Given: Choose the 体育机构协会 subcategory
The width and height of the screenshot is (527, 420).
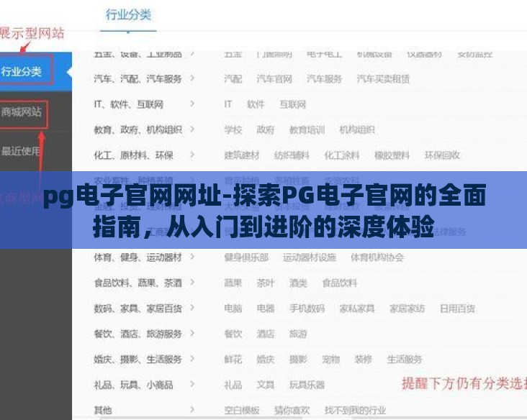Looking at the screenshot, I should 377,257.
